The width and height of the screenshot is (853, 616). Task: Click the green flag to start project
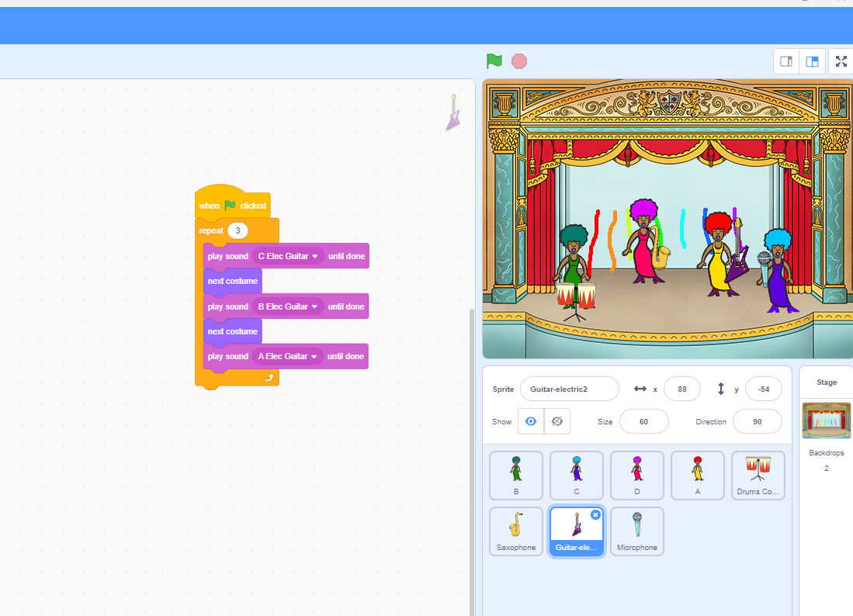[x=494, y=61]
